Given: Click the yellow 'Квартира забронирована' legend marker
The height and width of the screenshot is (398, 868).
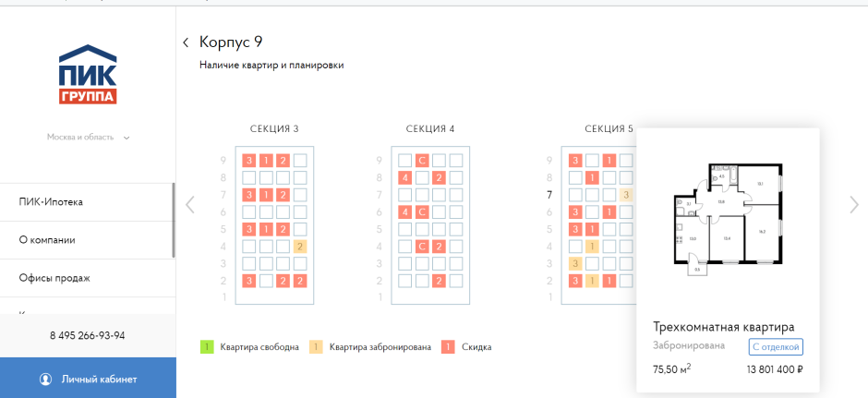Looking at the screenshot, I should 316,347.
